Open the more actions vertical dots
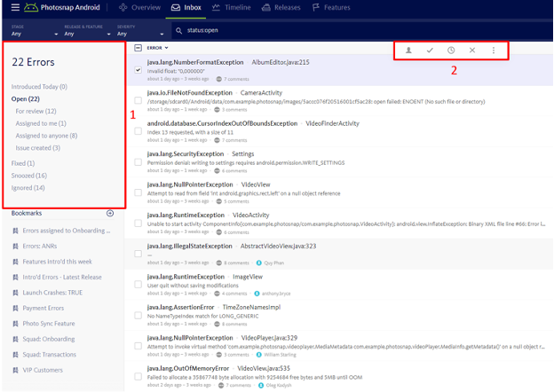The width and height of the screenshot is (554, 392). (494, 50)
